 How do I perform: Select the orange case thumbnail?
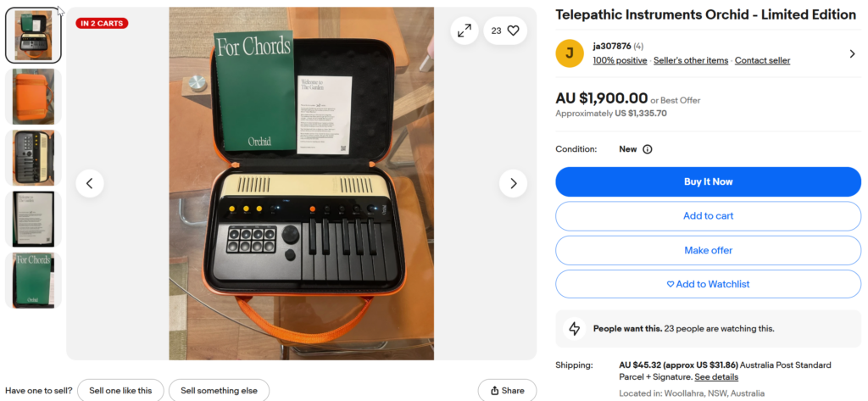click(x=33, y=97)
